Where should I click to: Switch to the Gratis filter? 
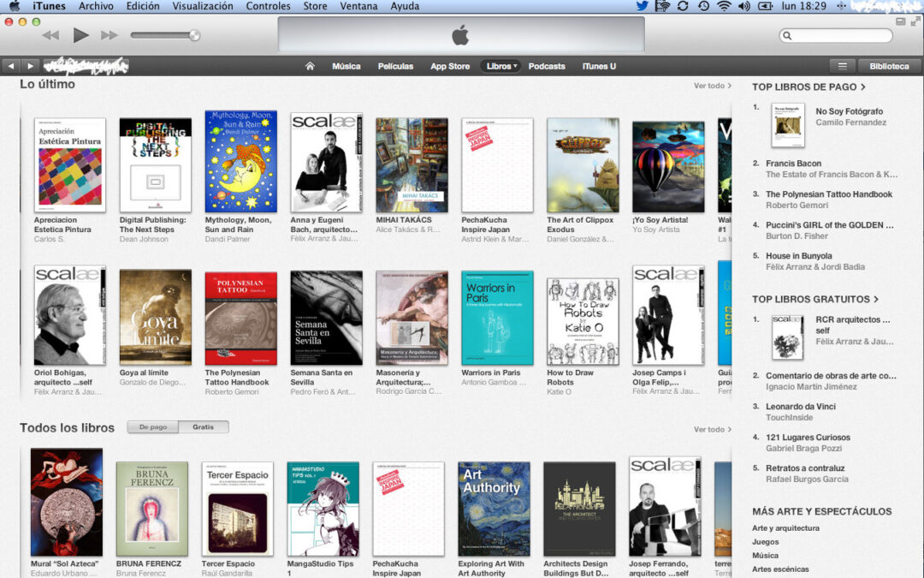coord(204,426)
